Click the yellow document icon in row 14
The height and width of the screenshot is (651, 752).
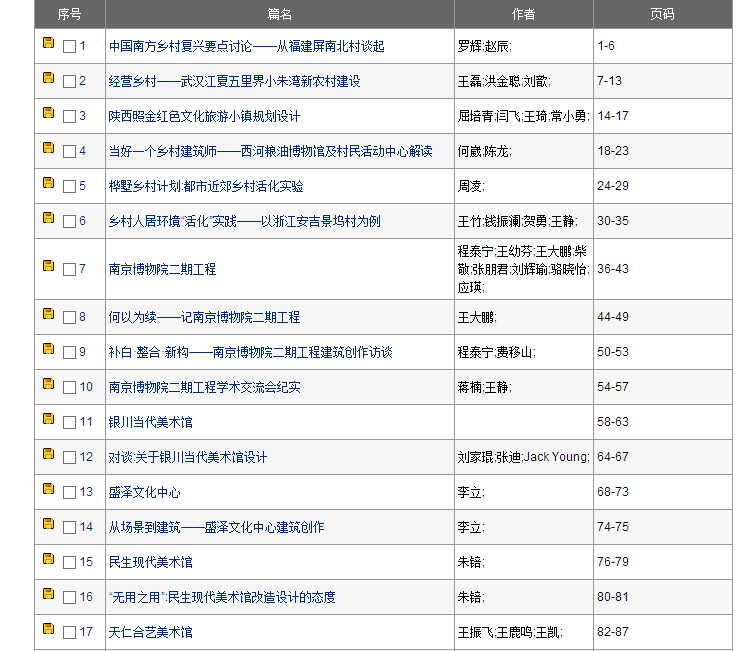(x=48, y=524)
